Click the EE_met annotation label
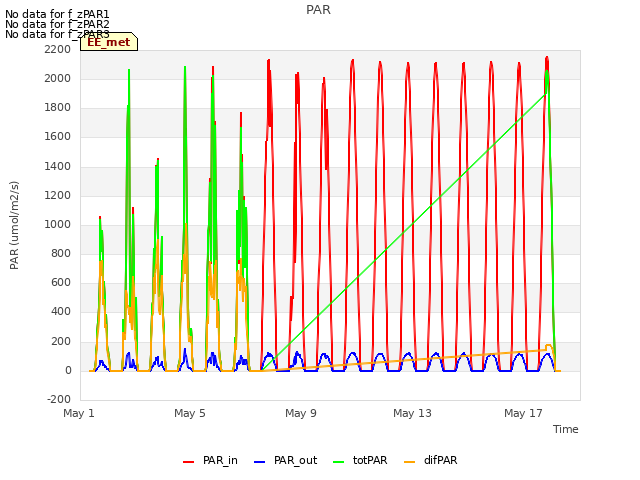640x480 pixels. [x=109, y=42]
